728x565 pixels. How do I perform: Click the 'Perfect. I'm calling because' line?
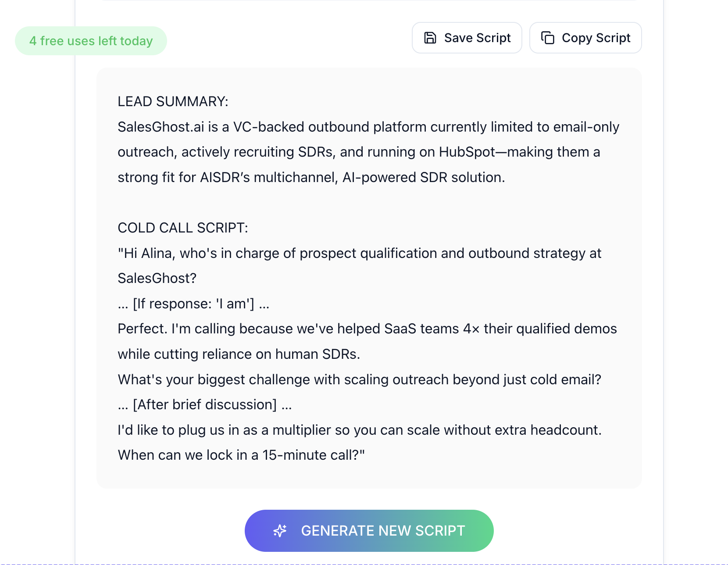coord(367,329)
